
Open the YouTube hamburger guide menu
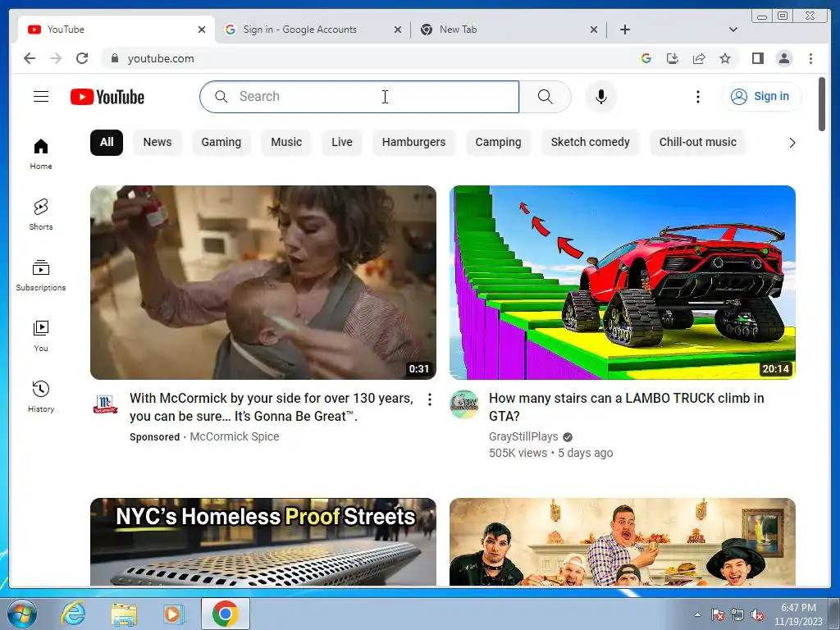tap(41, 97)
